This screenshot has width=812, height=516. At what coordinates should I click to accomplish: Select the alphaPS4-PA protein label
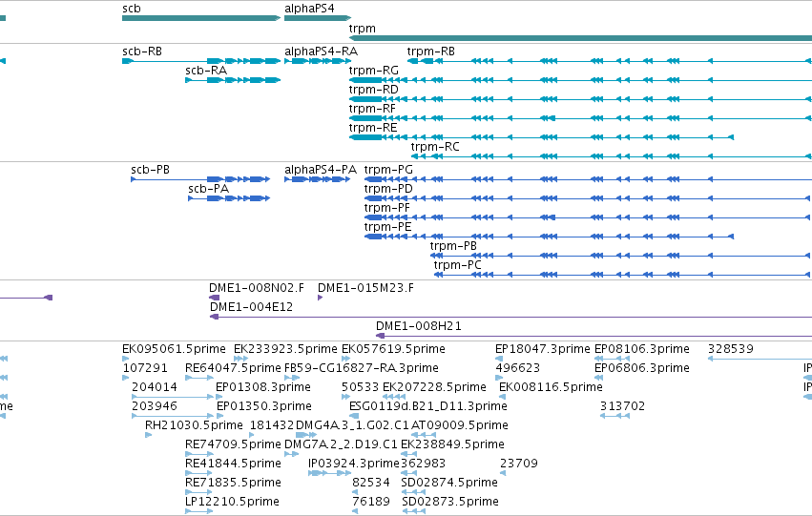321,170
